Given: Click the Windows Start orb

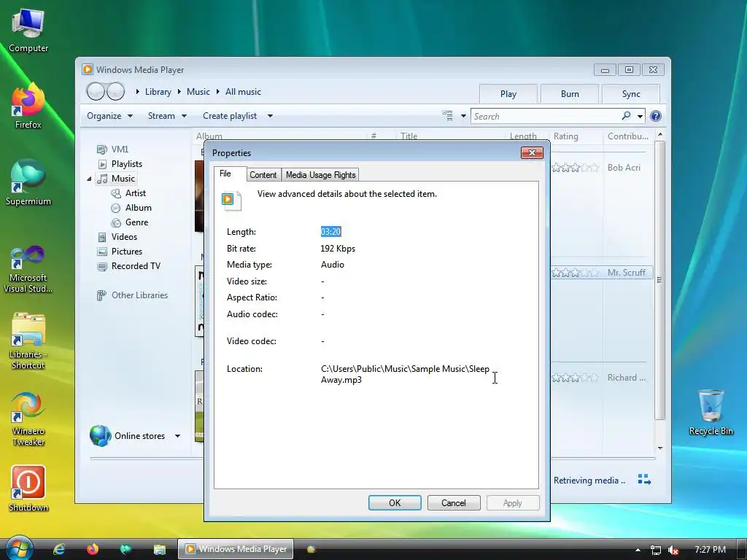Looking at the screenshot, I should click(x=19, y=548).
